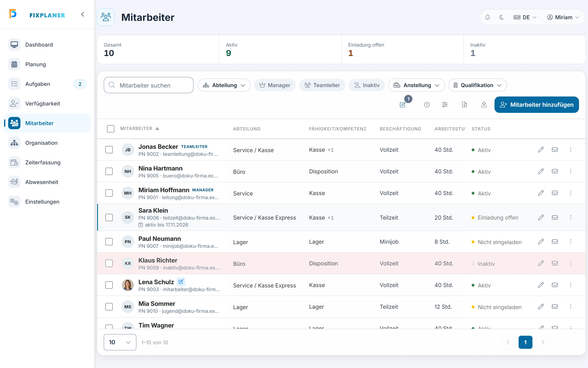Edit Jonas Becker with pencil icon

(541, 150)
